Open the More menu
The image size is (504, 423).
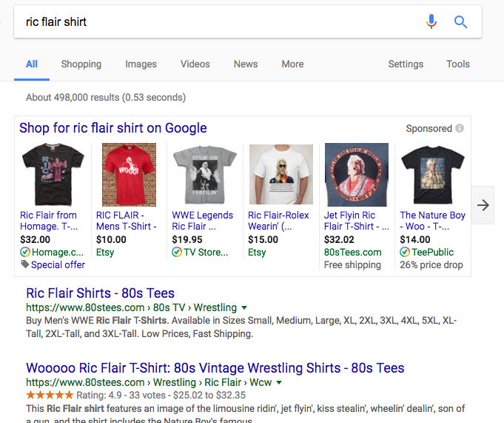[292, 64]
